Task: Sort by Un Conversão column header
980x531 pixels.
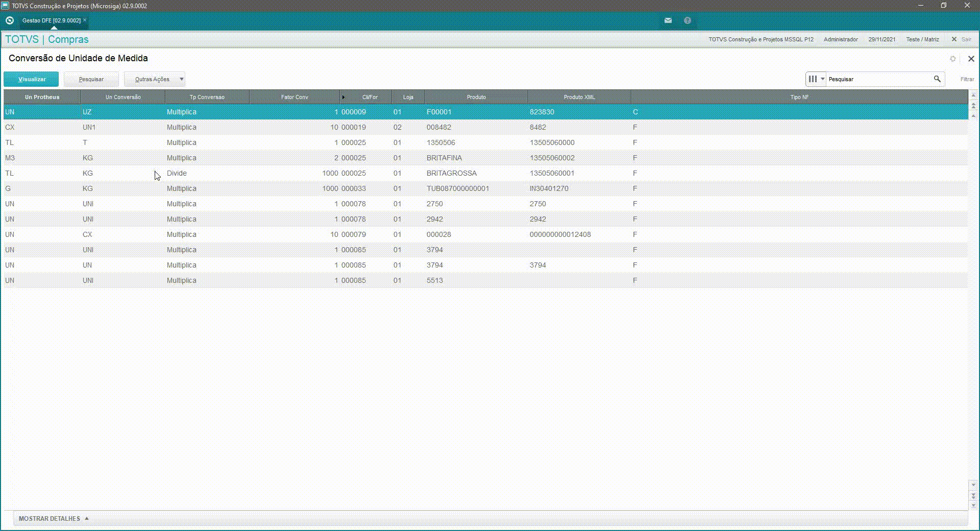Action: pyautogui.click(x=123, y=97)
